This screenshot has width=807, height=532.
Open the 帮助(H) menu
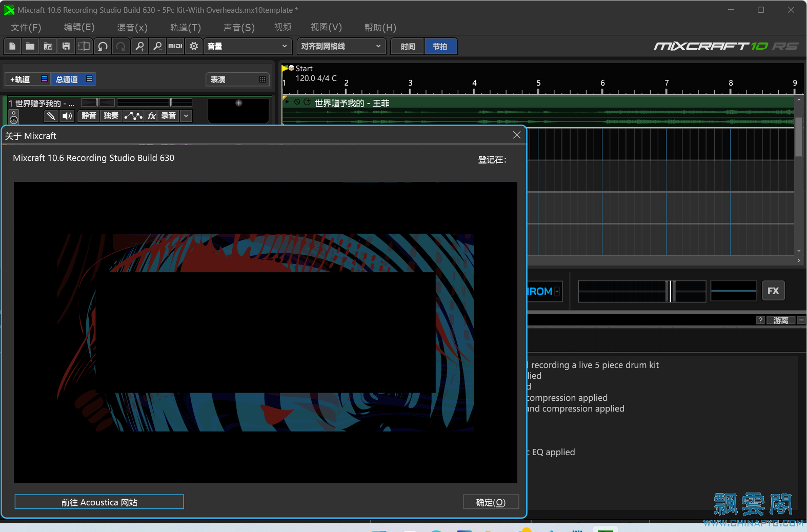coord(380,27)
